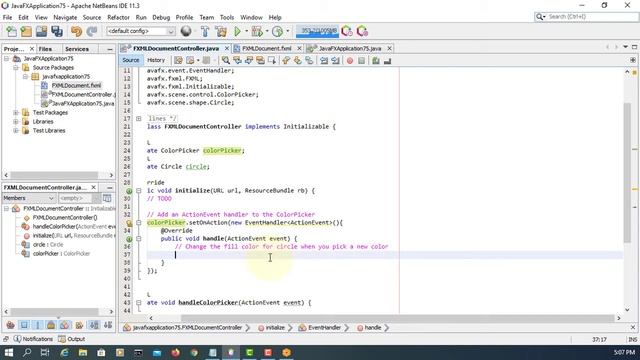The image size is (640, 360).
Task: Select JavaFXApplication75.java in the Projects tree
Action: point(83,103)
